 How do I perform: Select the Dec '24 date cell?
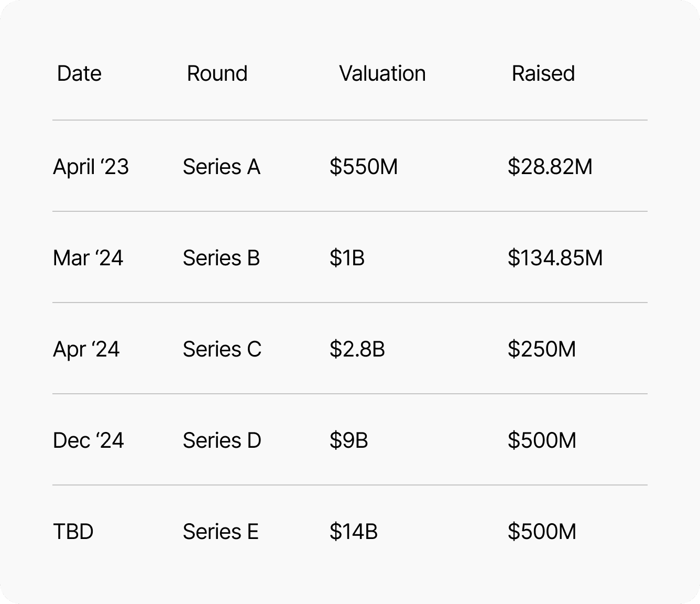[89, 440]
